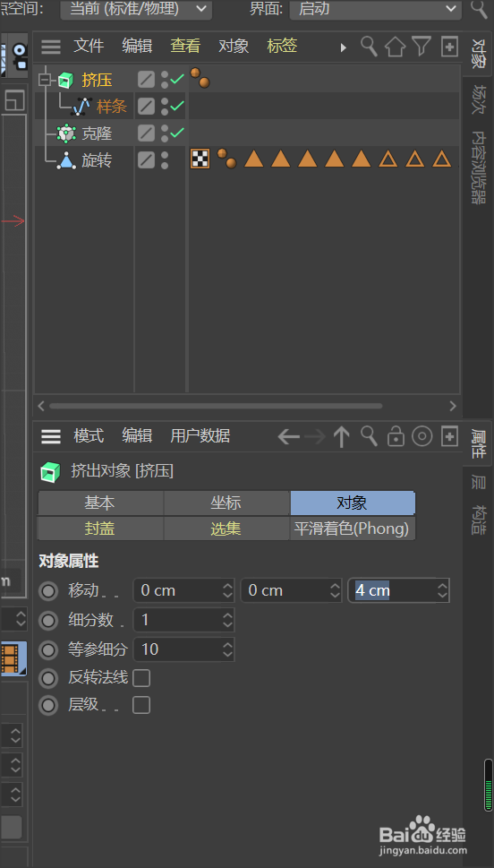Click the 样条 spline object icon
Image resolution: width=494 pixels, height=868 pixels.
click(82, 107)
